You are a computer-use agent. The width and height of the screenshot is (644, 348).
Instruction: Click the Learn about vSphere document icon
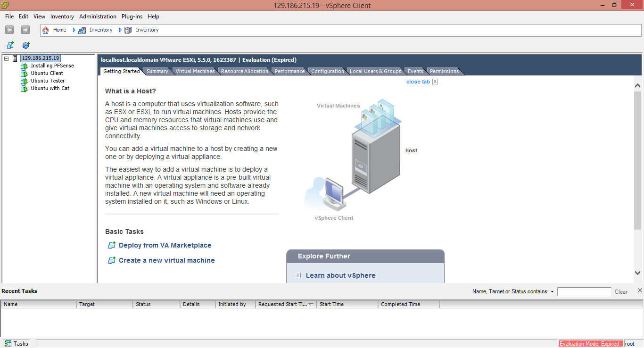click(298, 275)
